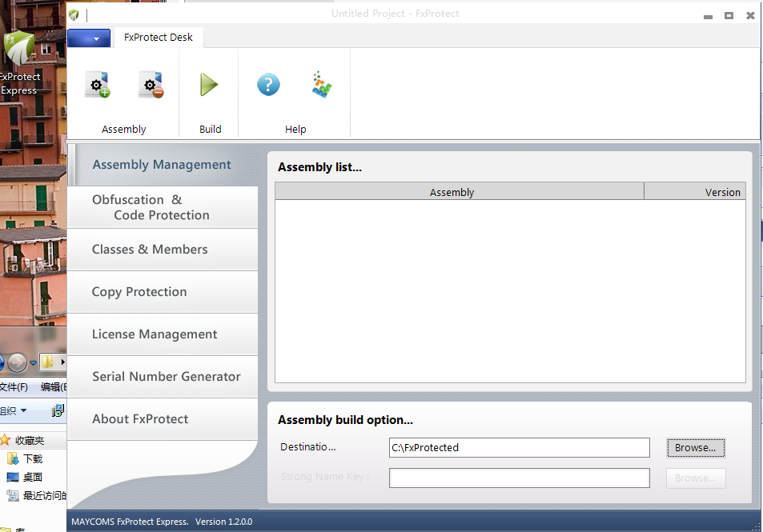Open 编辑 menu in Explorer window

[54, 387]
